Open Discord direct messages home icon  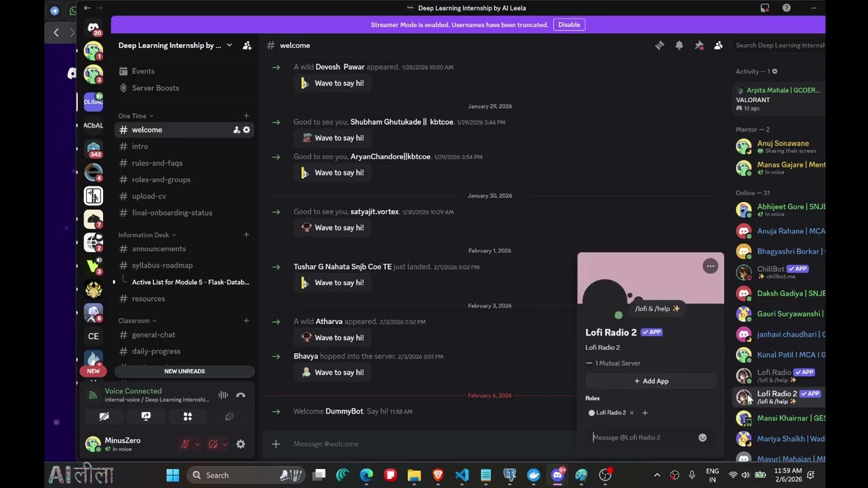[93, 27]
